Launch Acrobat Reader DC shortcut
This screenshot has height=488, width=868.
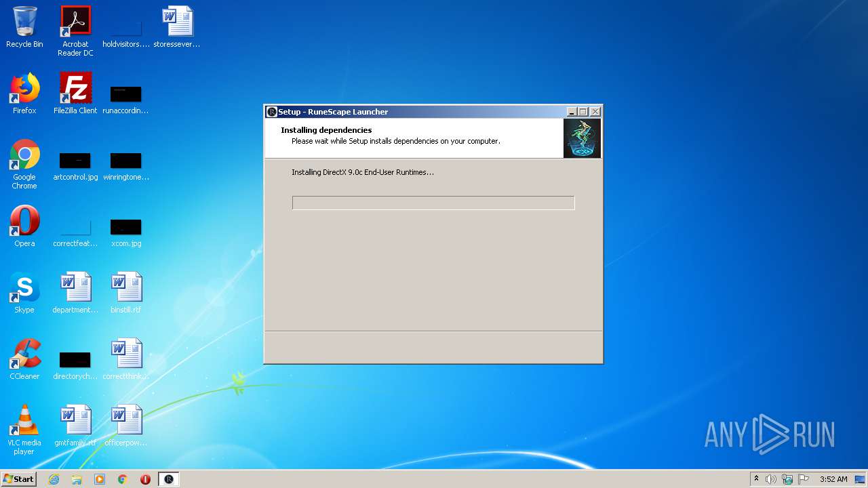75,31
